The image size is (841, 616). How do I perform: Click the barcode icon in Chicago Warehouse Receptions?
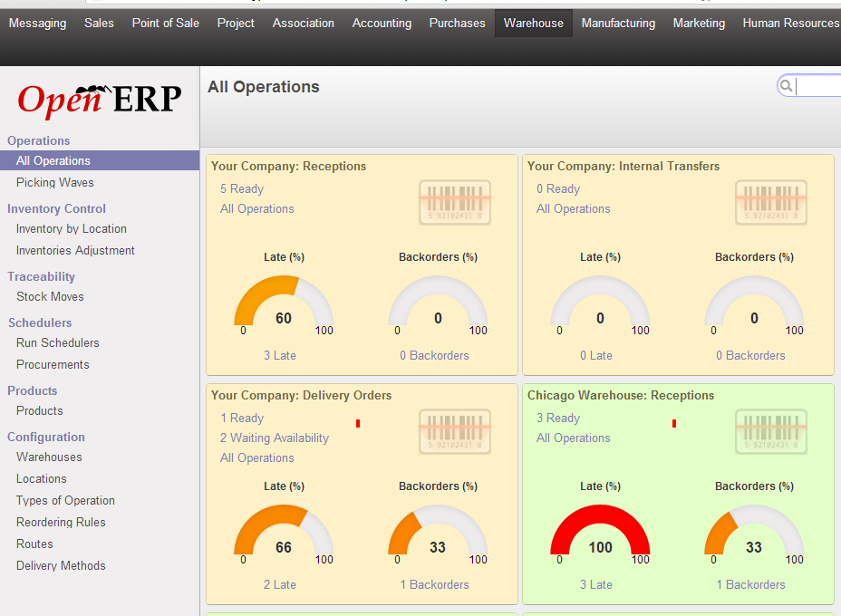(x=770, y=431)
